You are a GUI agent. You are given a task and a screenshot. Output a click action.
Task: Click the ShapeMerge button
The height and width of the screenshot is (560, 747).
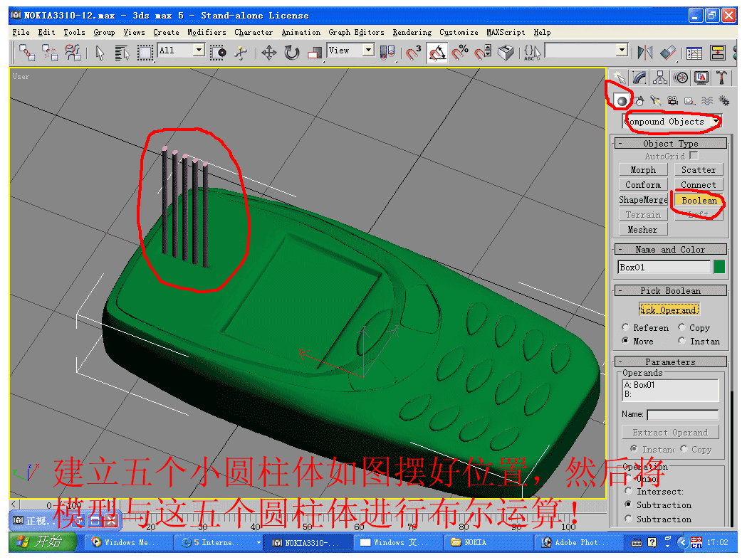pyautogui.click(x=643, y=200)
